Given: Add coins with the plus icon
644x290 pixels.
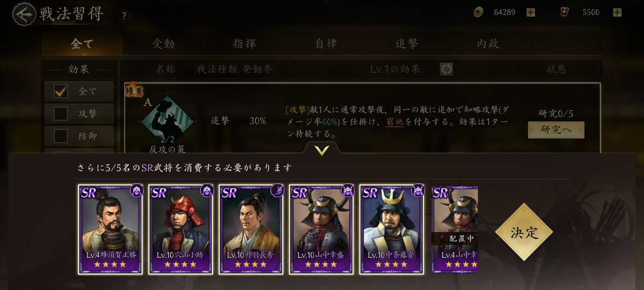Looking at the screenshot, I should click(x=531, y=12).
